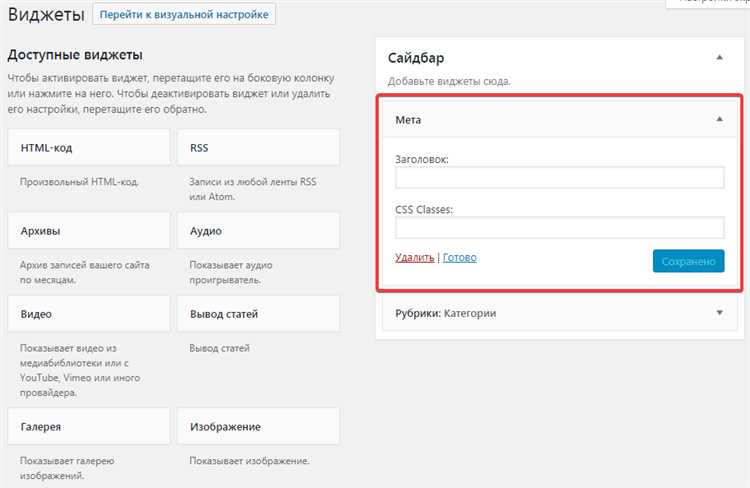Expand the Рубрики: Категории widget
Image resolution: width=750 pixels, height=488 pixels.
click(x=719, y=313)
